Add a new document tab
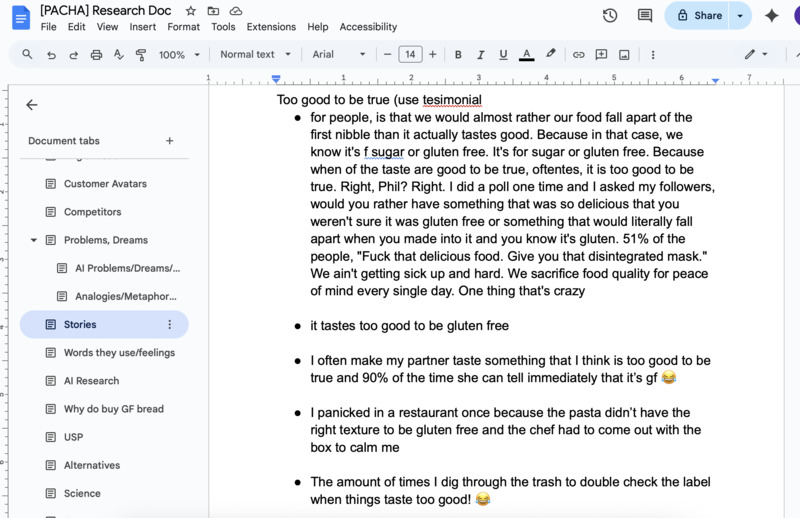 [169, 140]
